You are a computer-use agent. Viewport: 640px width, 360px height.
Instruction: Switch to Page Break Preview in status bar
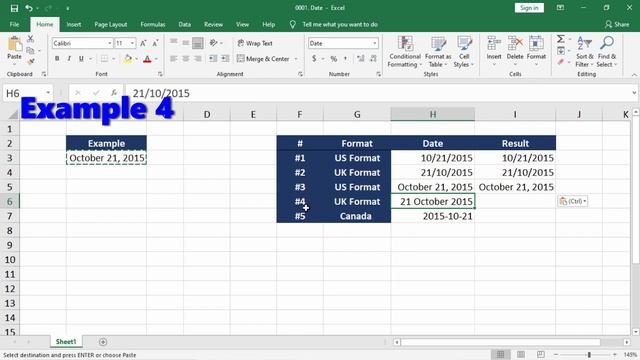point(541,354)
